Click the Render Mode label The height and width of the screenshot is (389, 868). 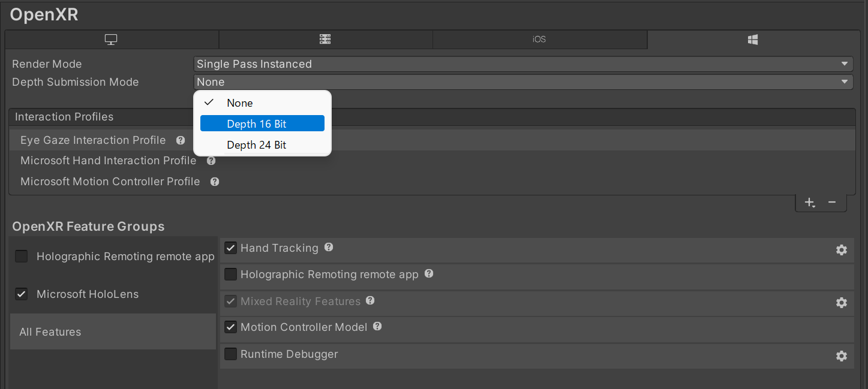coord(47,64)
